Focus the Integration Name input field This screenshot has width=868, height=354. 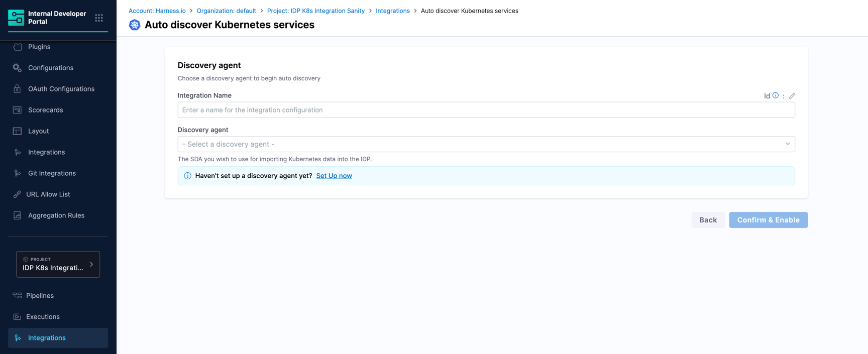point(486,110)
